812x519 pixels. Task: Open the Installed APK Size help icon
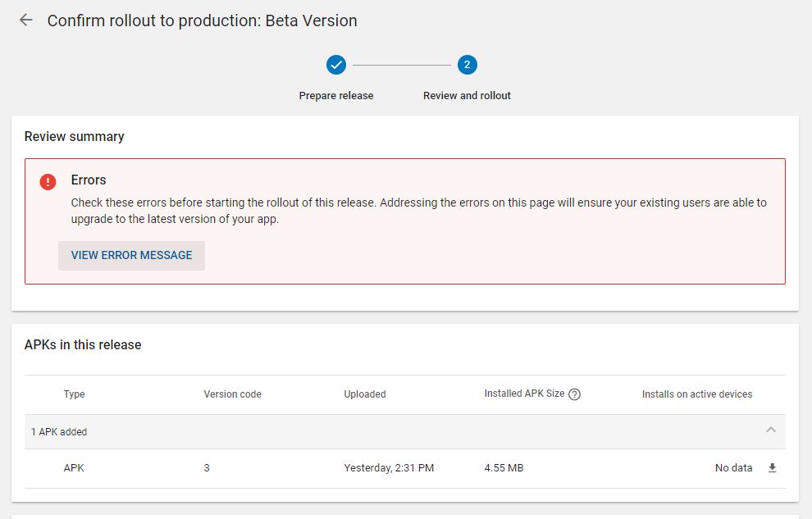[575, 394]
